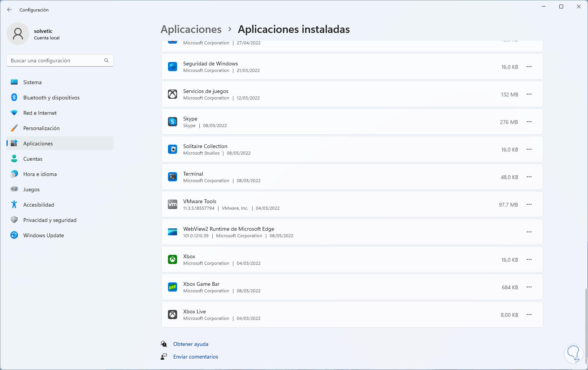Show more options for Terminal
This screenshot has height=370, width=588.
click(x=529, y=177)
